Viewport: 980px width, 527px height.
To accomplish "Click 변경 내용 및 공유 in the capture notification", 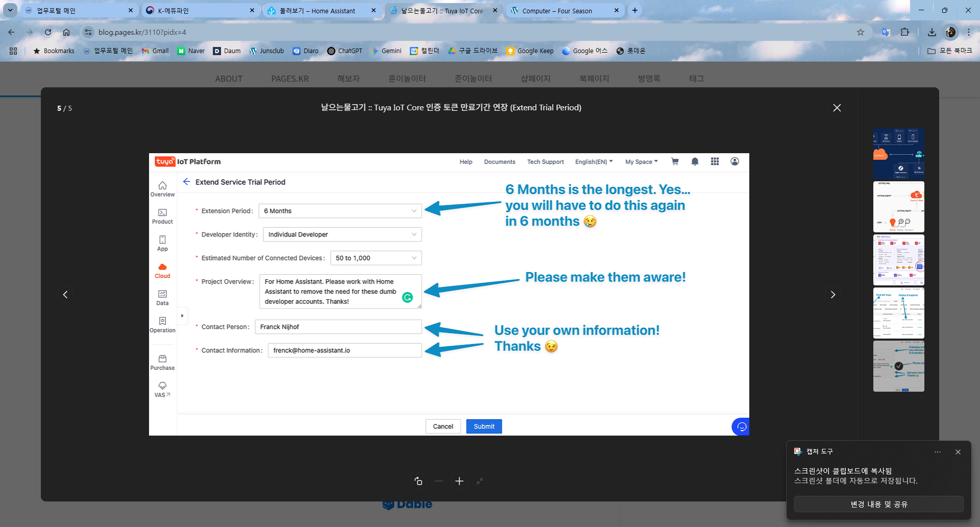I will [x=878, y=504].
